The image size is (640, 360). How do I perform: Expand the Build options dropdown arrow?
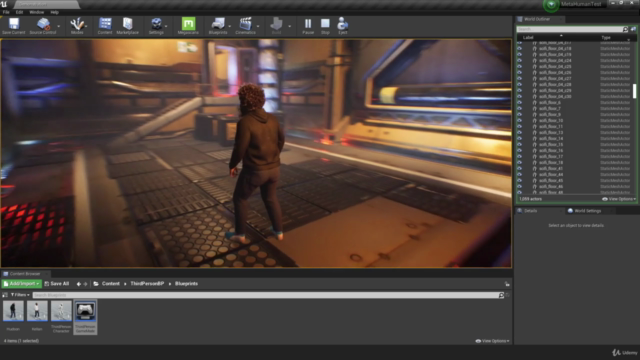click(290, 26)
